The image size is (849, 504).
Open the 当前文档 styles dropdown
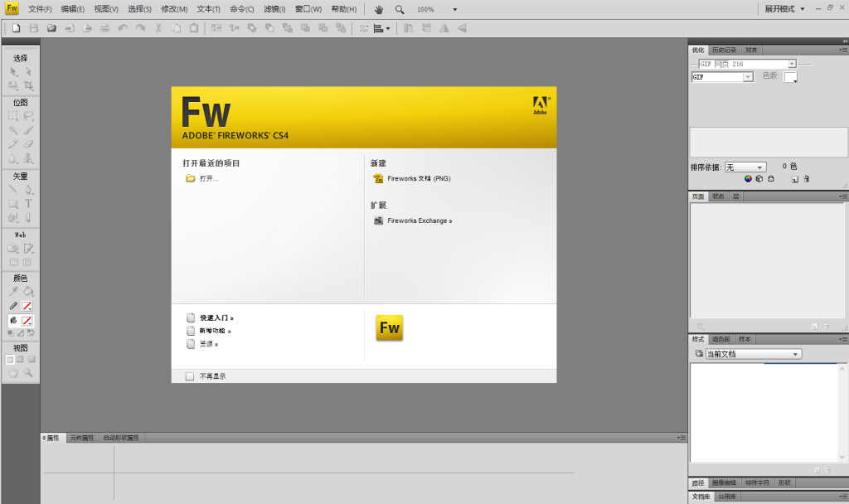[x=753, y=354]
